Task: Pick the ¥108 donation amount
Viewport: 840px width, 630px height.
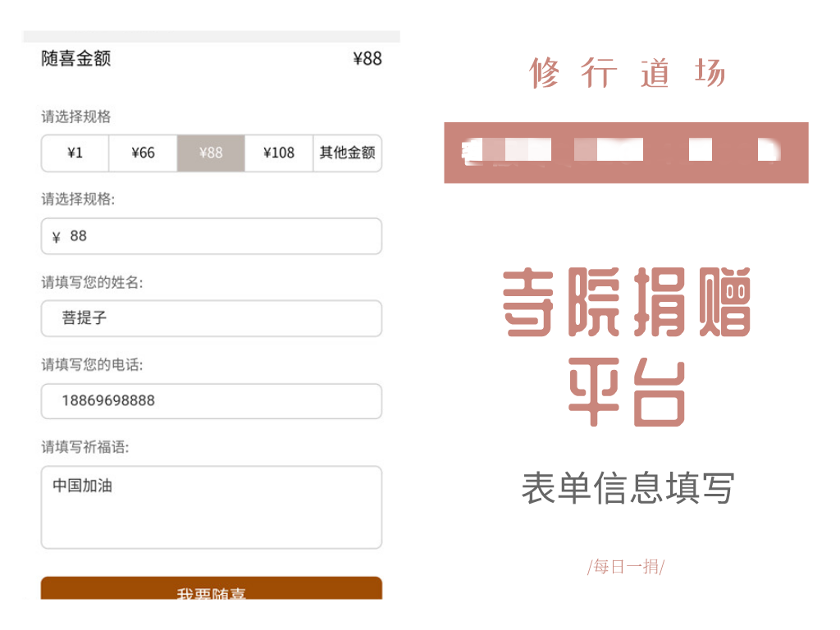Action: click(x=279, y=153)
